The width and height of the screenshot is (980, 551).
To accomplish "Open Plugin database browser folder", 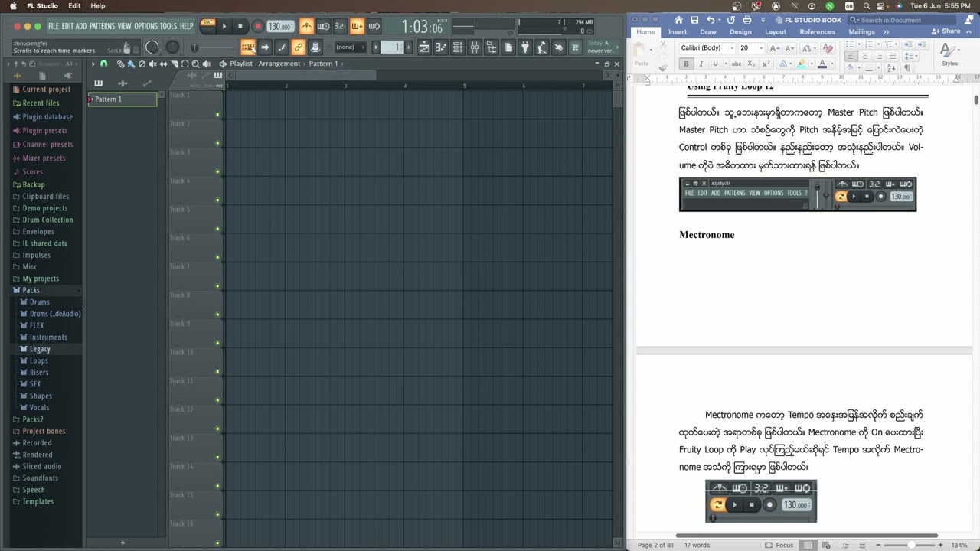I will pyautogui.click(x=47, y=117).
